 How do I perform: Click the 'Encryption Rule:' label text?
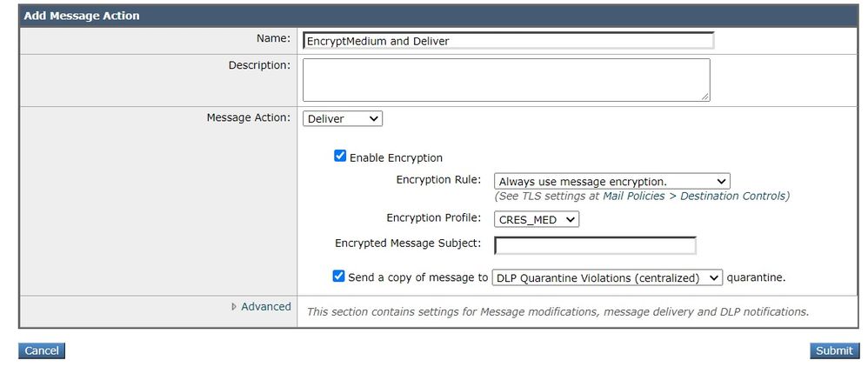(x=437, y=179)
